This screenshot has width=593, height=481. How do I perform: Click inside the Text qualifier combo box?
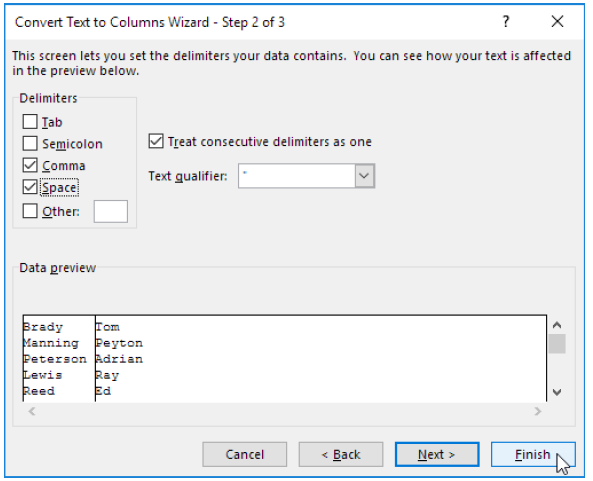coord(297,176)
